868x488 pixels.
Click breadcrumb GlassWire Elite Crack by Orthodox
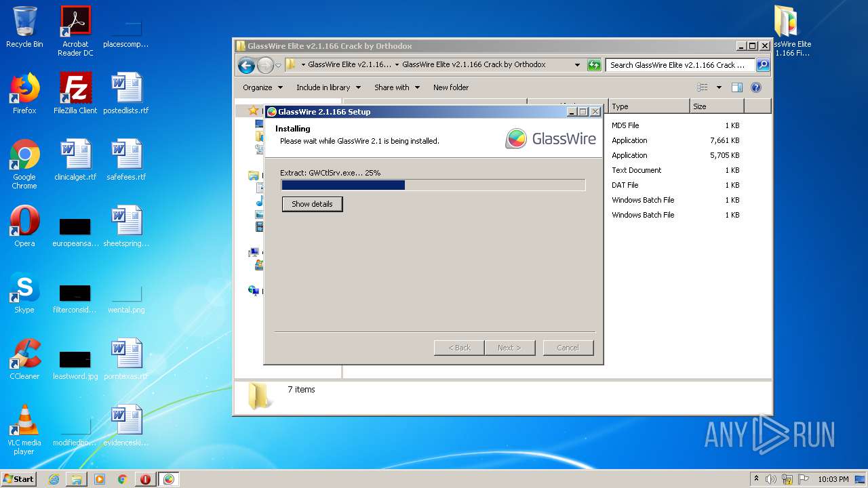point(474,65)
